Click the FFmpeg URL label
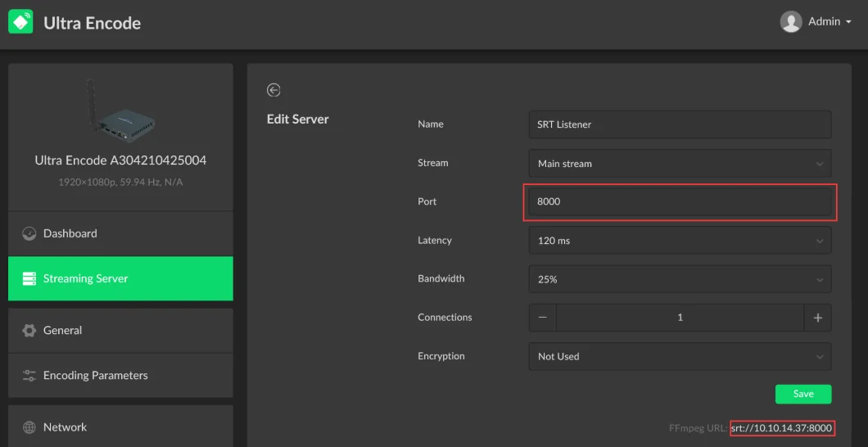868x447 pixels. (x=698, y=428)
